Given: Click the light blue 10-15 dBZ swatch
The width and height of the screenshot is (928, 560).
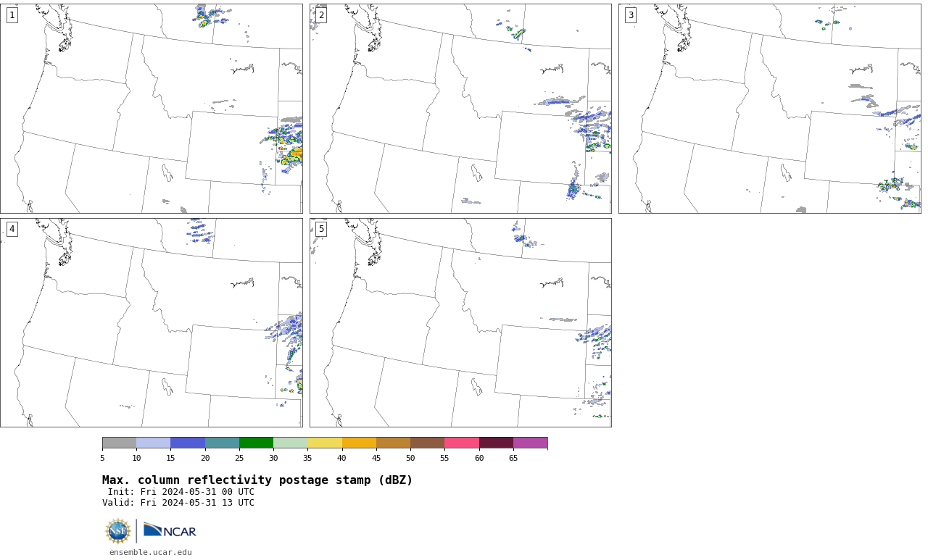Looking at the screenshot, I should coord(153,443).
